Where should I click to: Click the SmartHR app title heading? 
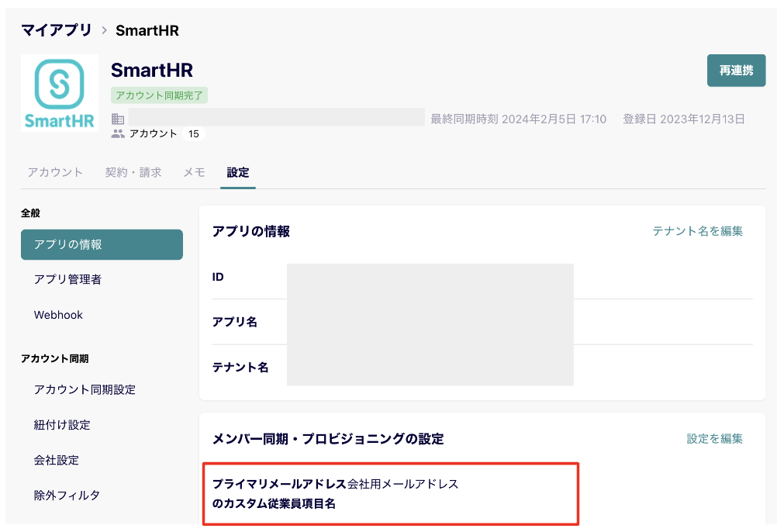click(152, 71)
